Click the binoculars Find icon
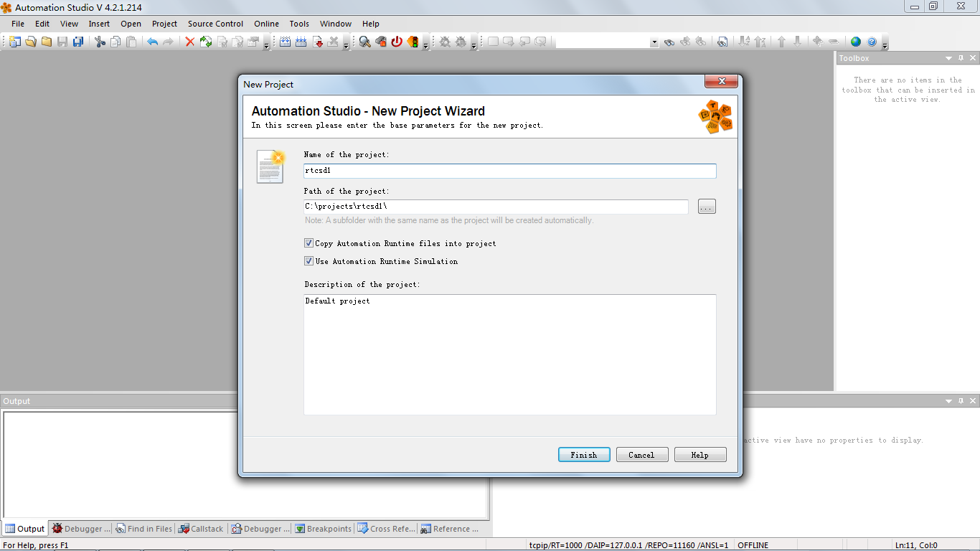 (669, 42)
